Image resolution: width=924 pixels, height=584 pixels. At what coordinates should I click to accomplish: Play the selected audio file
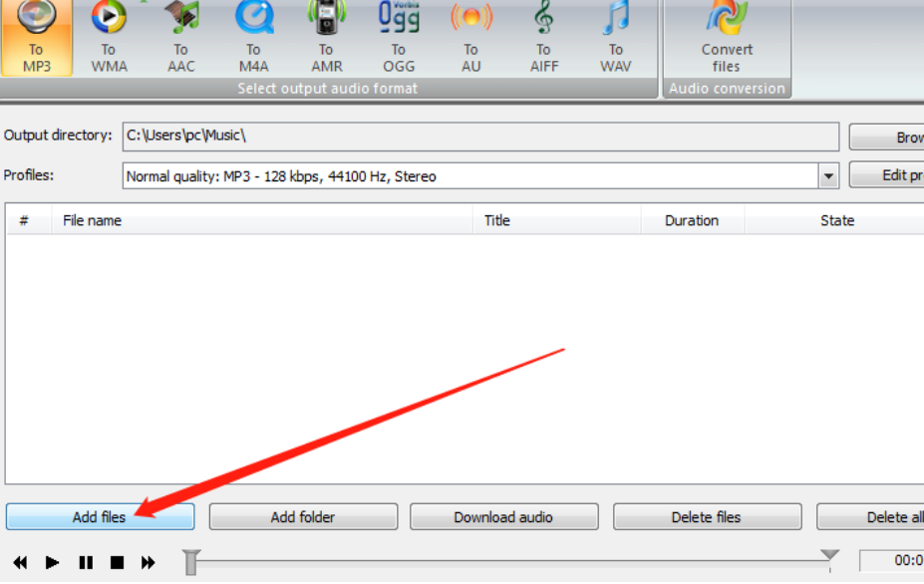(52, 563)
